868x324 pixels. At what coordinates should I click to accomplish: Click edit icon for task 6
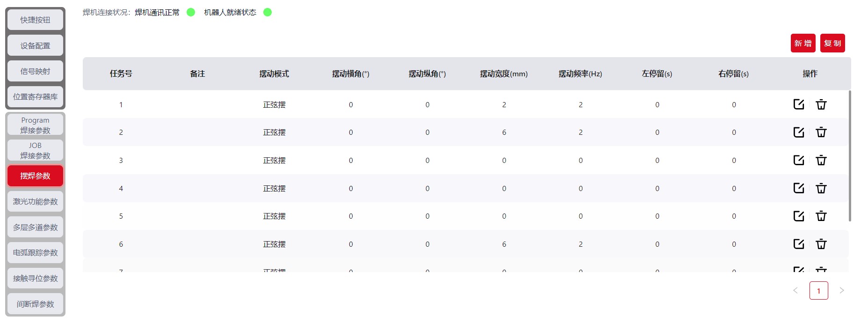798,244
